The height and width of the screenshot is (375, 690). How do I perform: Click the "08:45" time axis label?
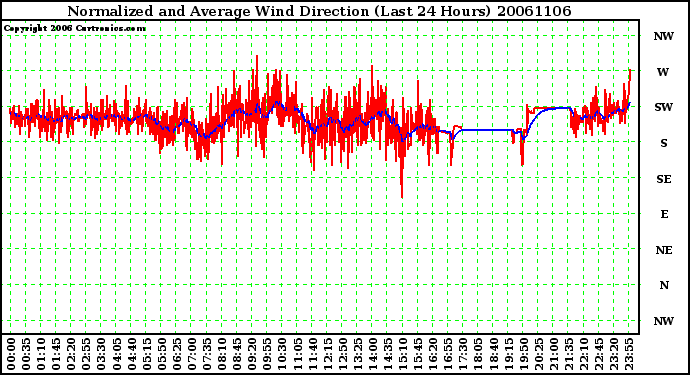pos(237,354)
